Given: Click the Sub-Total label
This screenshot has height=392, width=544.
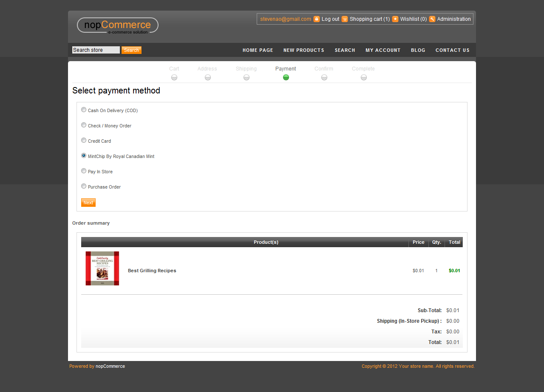Looking at the screenshot, I should pos(430,310).
